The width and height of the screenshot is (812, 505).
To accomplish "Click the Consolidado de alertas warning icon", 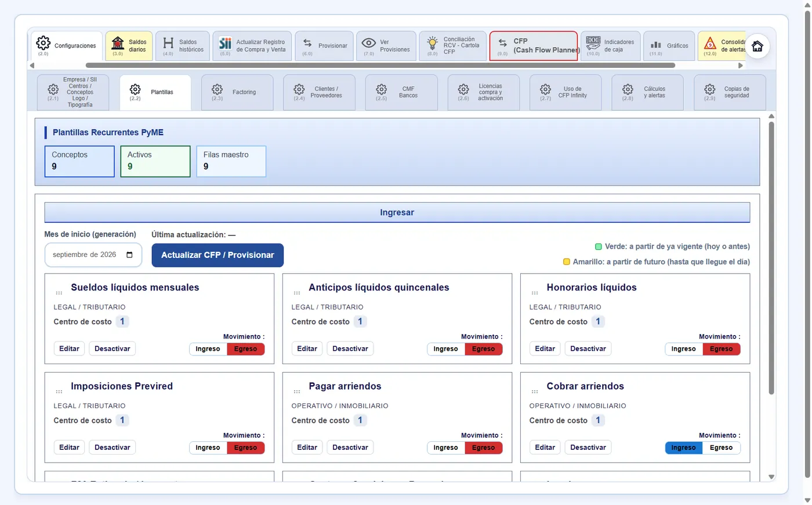I will coord(710,43).
